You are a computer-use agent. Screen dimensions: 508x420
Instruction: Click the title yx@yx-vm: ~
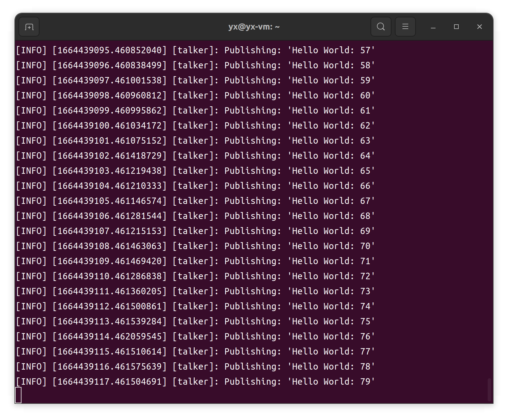(254, 27)
